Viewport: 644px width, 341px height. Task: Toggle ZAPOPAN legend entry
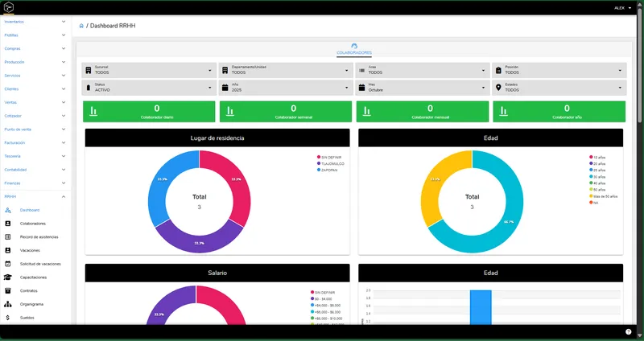tap(328, 170)
